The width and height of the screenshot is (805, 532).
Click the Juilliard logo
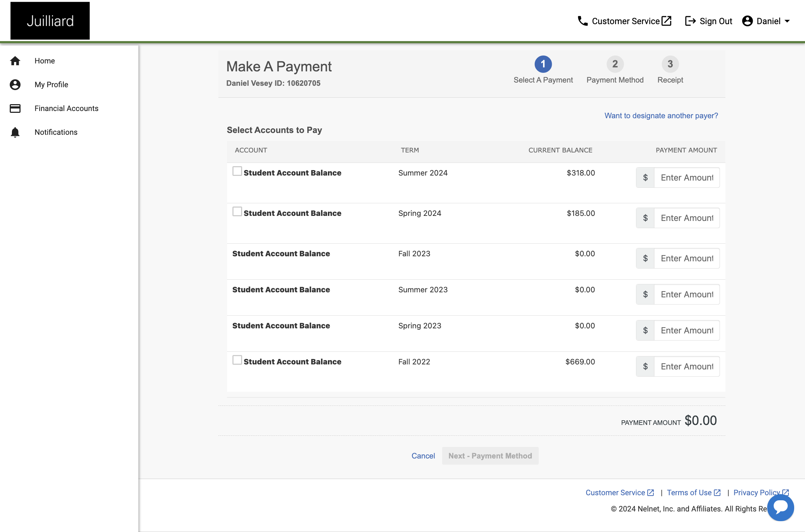(50, 21)
